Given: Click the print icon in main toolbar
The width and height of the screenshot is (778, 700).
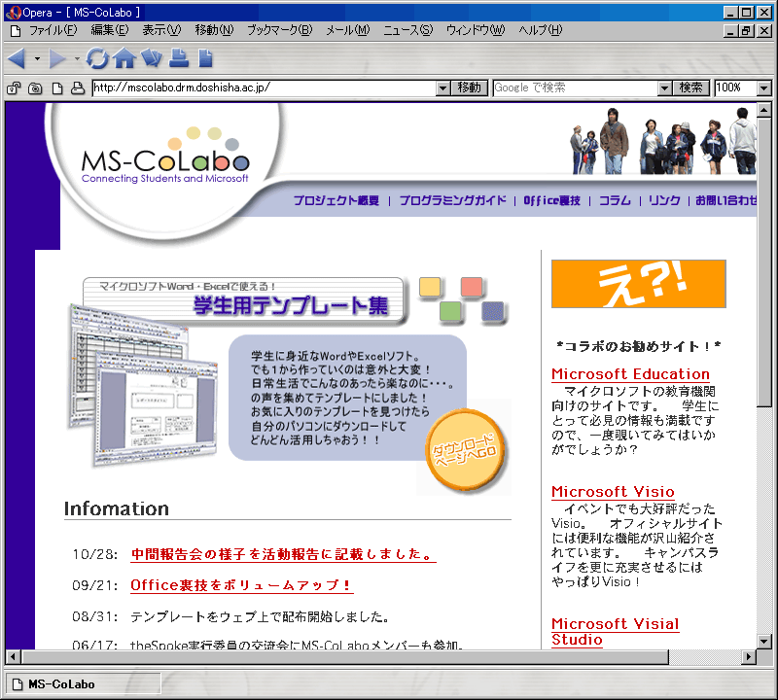Looking at the screenshot, I should 179,58.
